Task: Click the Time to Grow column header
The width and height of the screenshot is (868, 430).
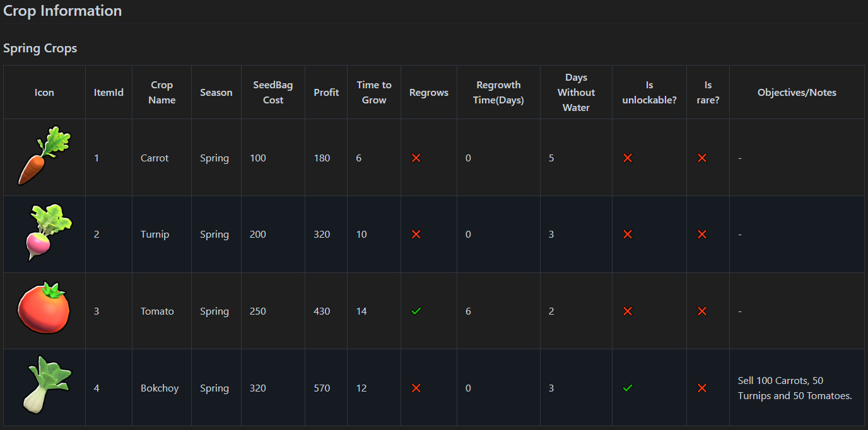Action: (374, 92)
